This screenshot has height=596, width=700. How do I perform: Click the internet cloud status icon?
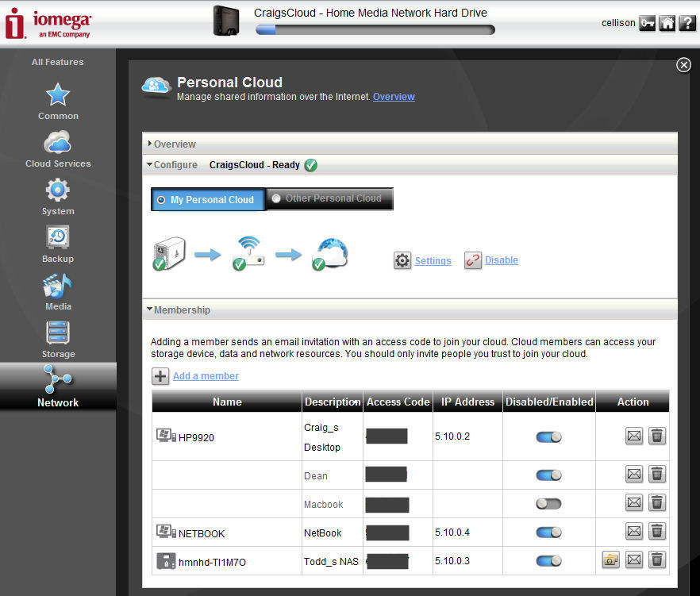(x=329, y=255)
